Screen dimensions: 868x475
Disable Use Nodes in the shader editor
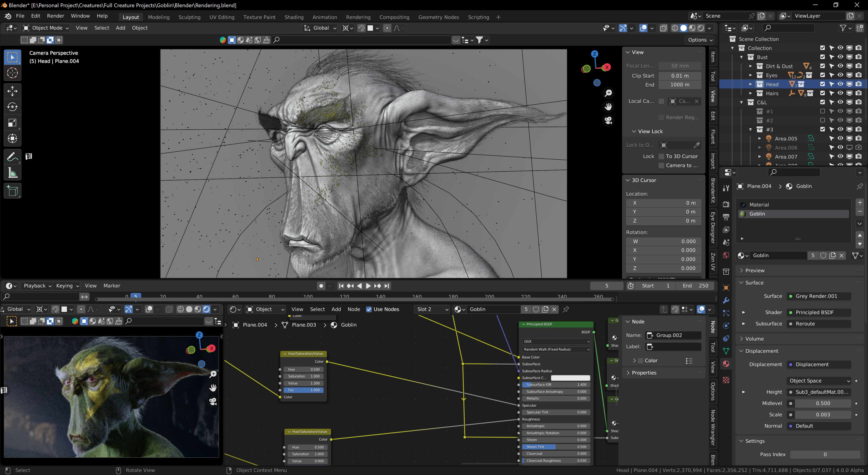tap(369, 309)
